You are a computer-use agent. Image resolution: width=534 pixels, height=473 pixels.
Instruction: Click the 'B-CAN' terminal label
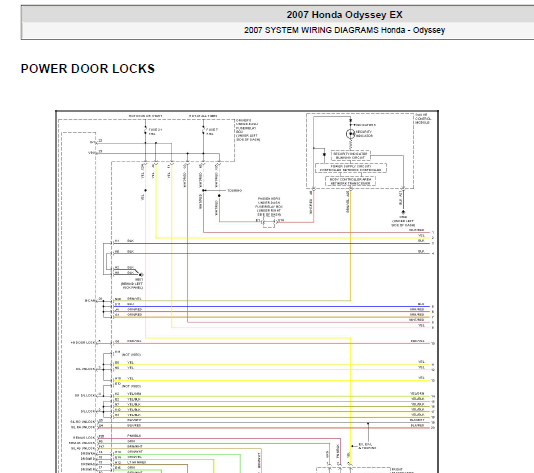[x=90, y=301]
